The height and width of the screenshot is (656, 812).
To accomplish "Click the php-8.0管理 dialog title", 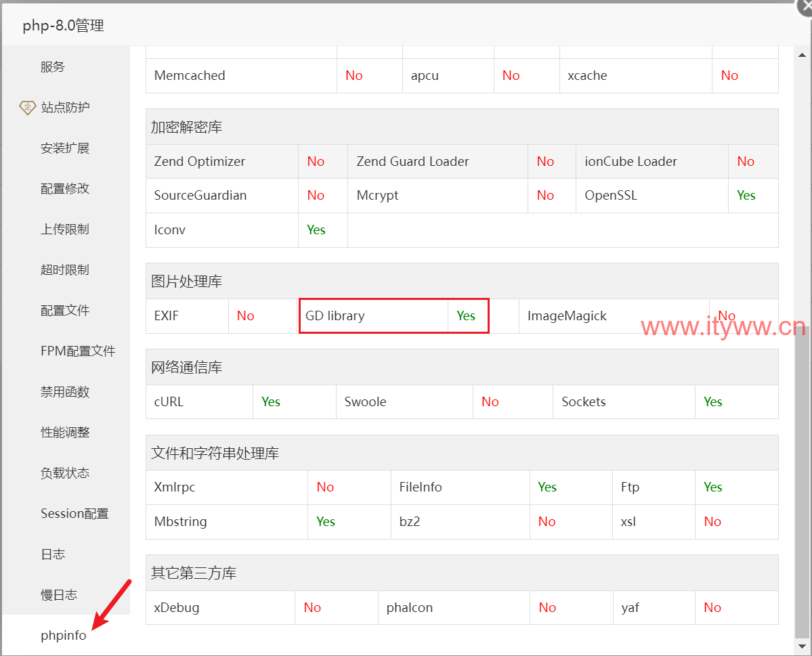I will click(x=63, y=25).
